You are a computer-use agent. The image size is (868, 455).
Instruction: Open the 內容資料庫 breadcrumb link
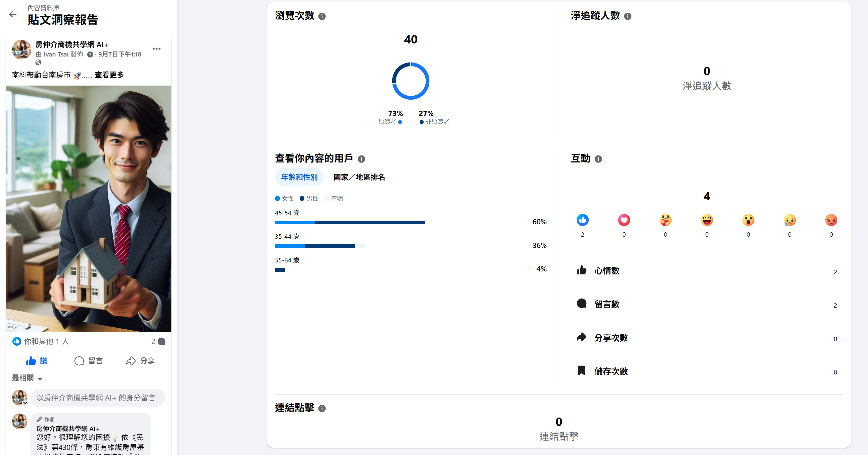43,8
